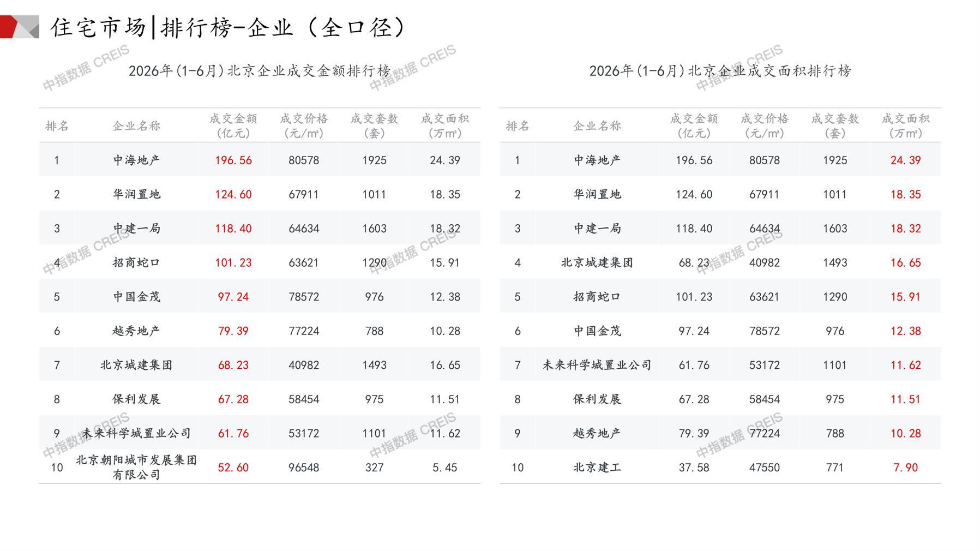Click the red amount value 79.39 in left table
Viewport: 980px width, 551px height.
pos(233,331)
